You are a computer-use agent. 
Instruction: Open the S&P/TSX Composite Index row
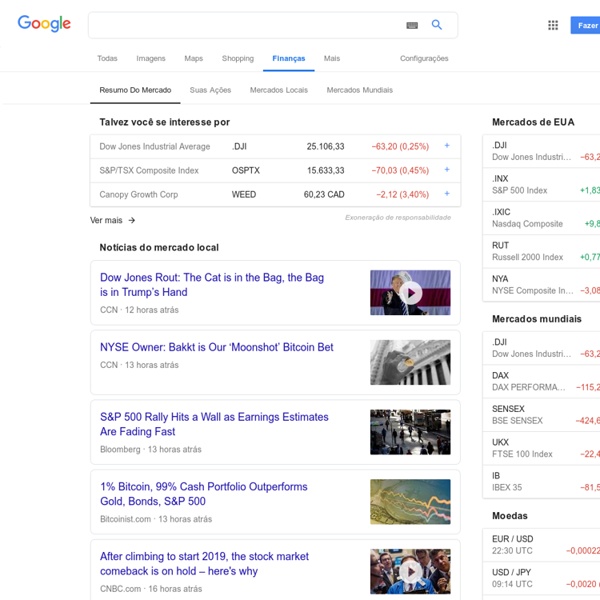coord(275,171)
